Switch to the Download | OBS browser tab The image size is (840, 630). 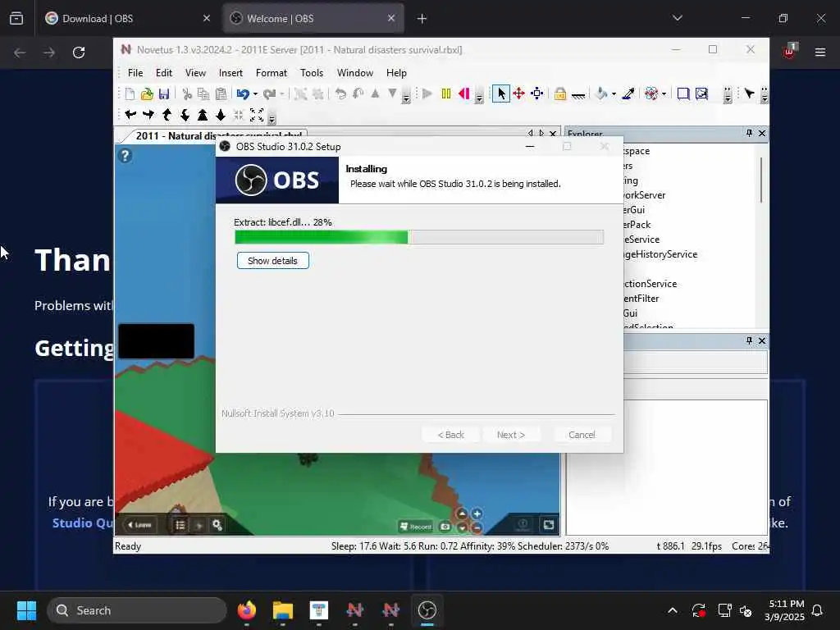click(127, 18)
